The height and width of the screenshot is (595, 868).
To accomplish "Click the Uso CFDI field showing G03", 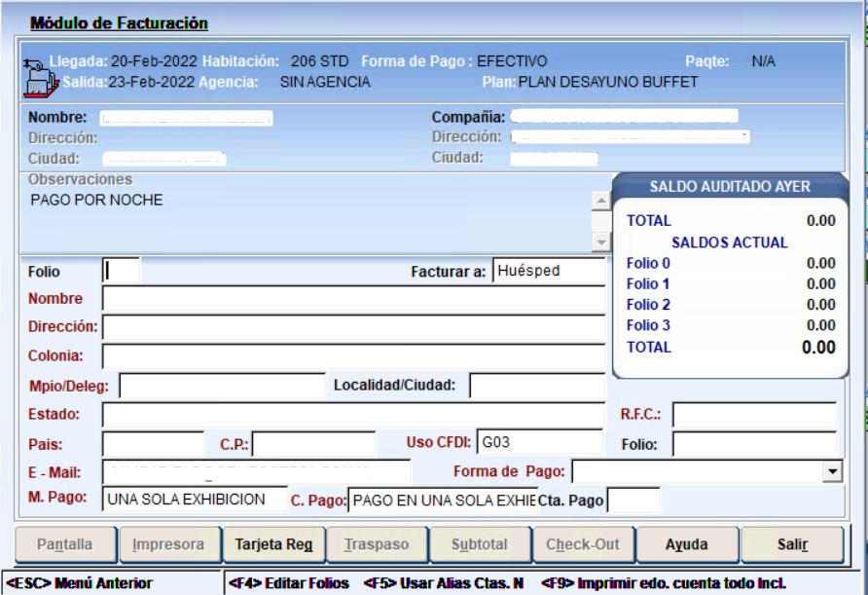I will (x=540, y=442).
